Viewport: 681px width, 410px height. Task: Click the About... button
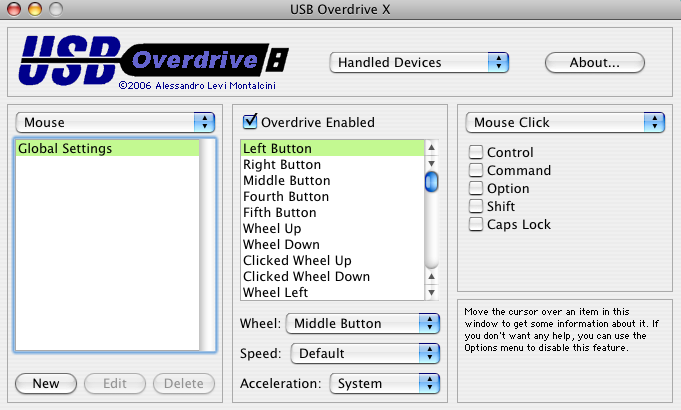(x=595, y=63)
